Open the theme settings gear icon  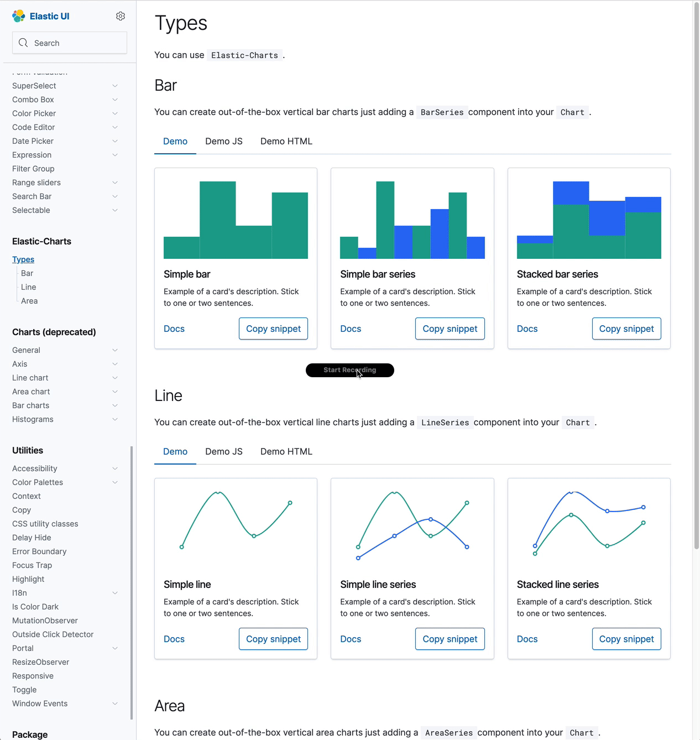click(x=121, y=16)
